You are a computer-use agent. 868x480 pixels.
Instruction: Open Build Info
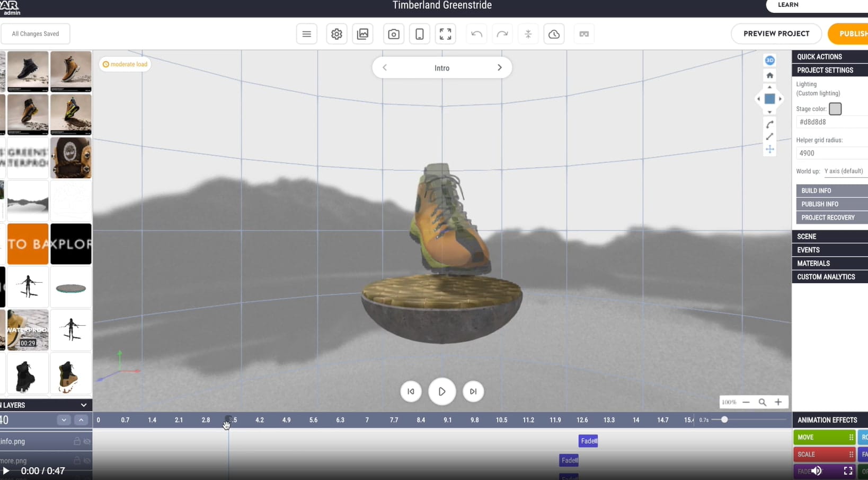(832, 190)
